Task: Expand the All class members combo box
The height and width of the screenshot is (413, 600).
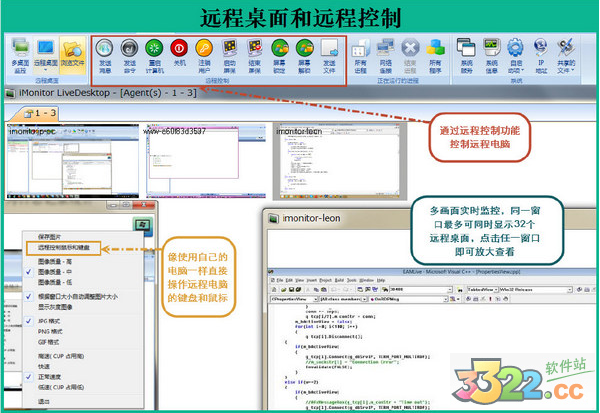Action: (x=364, y=299)
